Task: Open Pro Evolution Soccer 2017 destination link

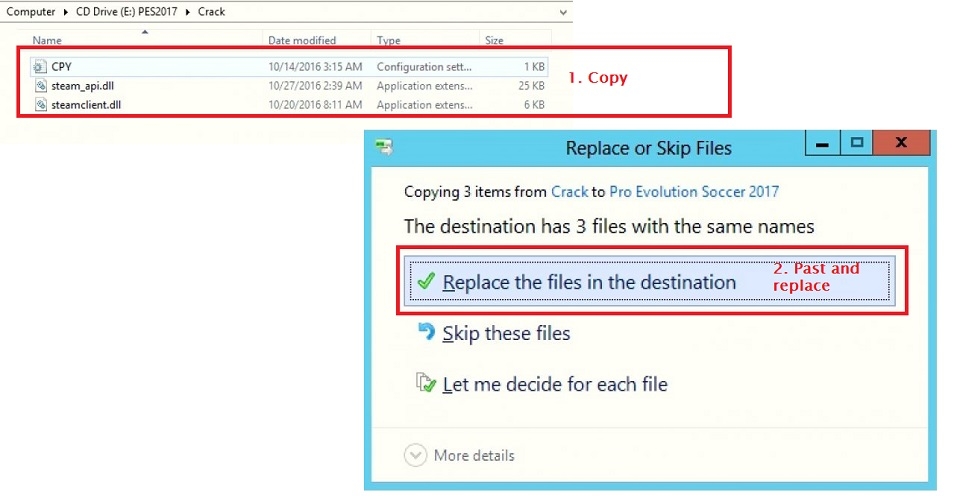Action: click(694, 192)
